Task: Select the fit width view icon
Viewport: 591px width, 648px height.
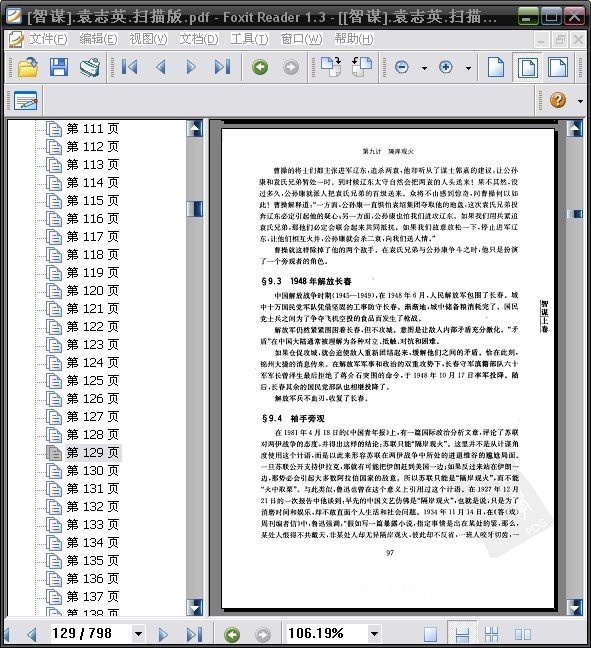Action: (558, 67)
